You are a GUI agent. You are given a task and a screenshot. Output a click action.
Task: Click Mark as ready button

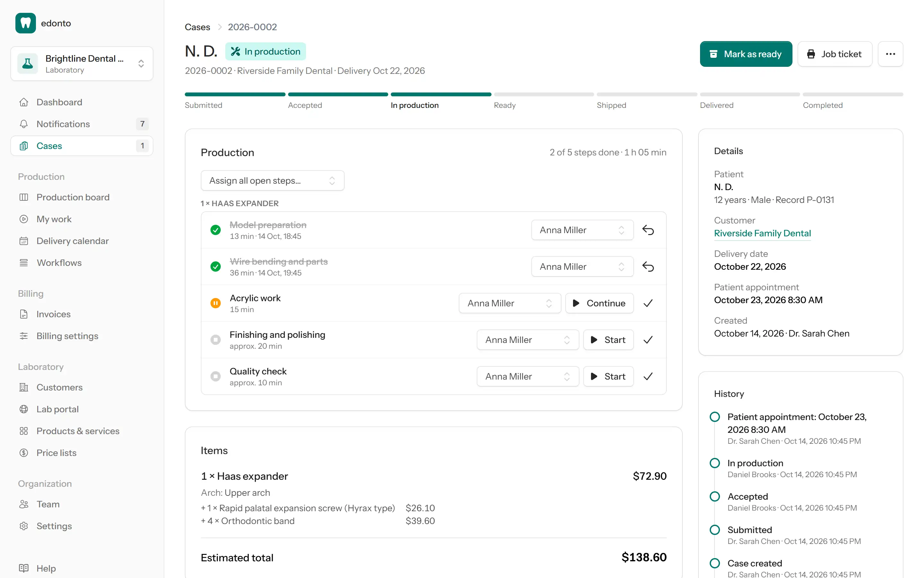tap(746, 54)
